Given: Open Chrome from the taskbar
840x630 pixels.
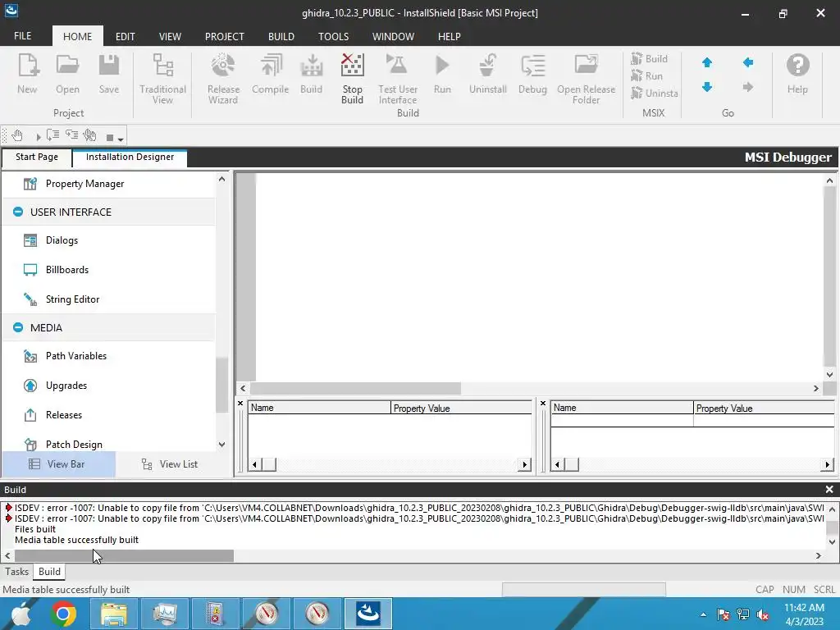Looking at the screenshot, I should 63,614.
